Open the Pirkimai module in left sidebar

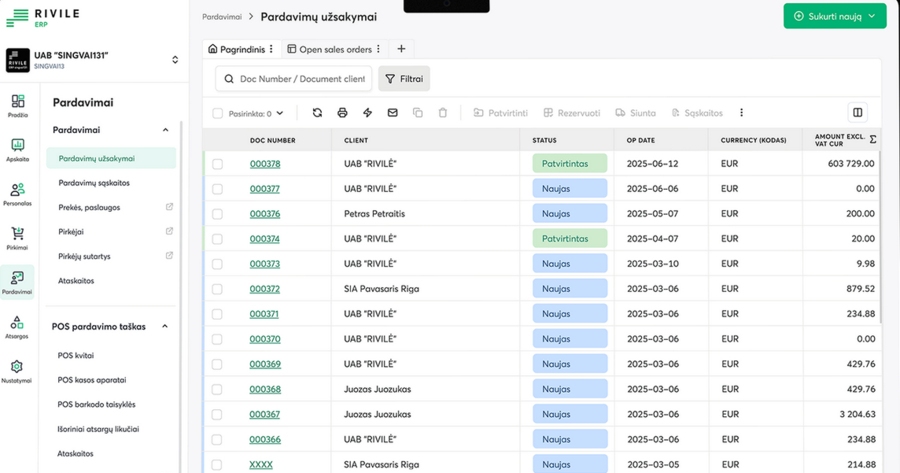(17, 237)
